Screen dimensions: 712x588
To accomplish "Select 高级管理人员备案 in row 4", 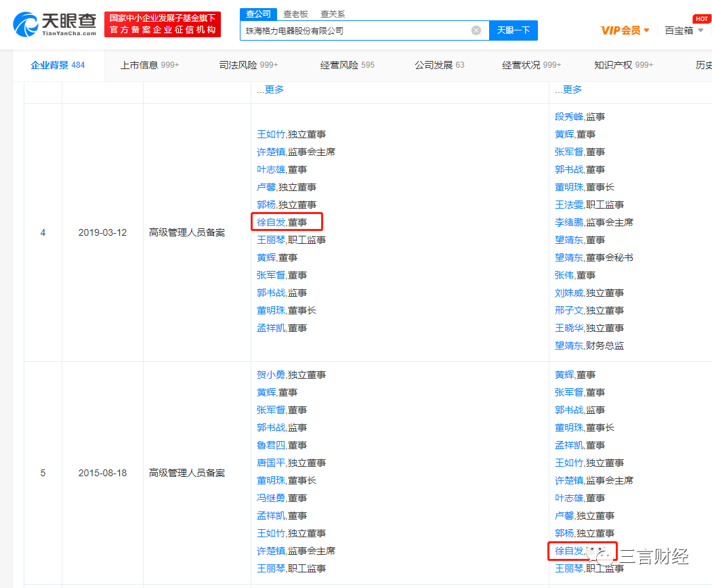I will (x=187, y=232).
